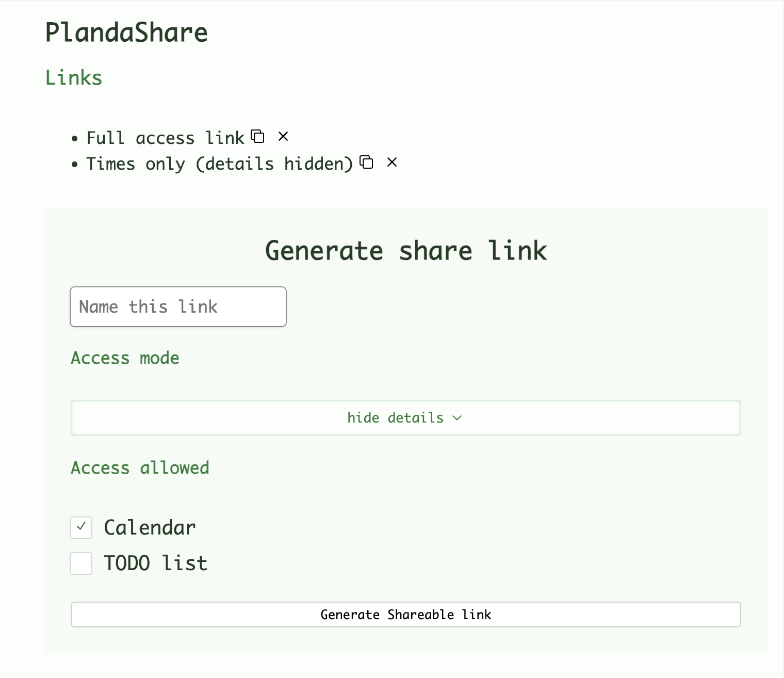Click the Calendar label text
The width and height of the screenshot is (784, 678).
pos(150,527)
